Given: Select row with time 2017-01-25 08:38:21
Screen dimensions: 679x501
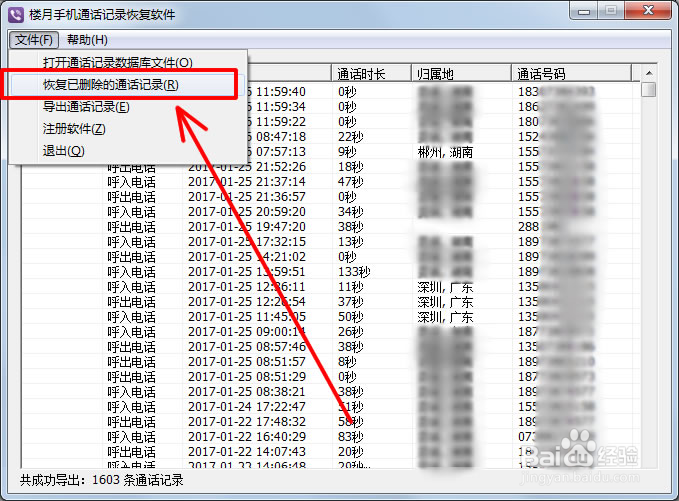Looking at the screenshot, I should click(331, 392).
